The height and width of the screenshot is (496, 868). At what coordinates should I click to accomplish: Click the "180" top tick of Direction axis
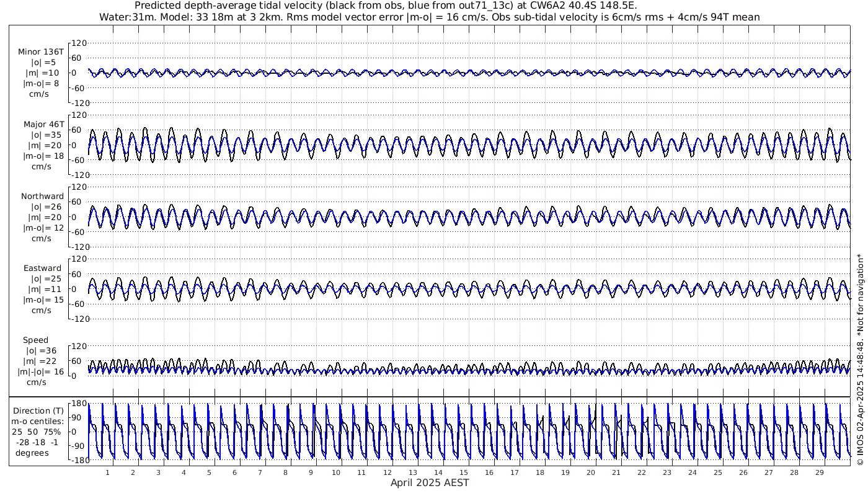coord(79,404)
